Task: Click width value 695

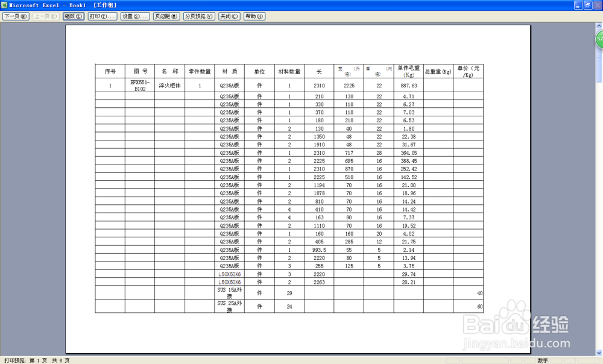Action: coord(349,161)
